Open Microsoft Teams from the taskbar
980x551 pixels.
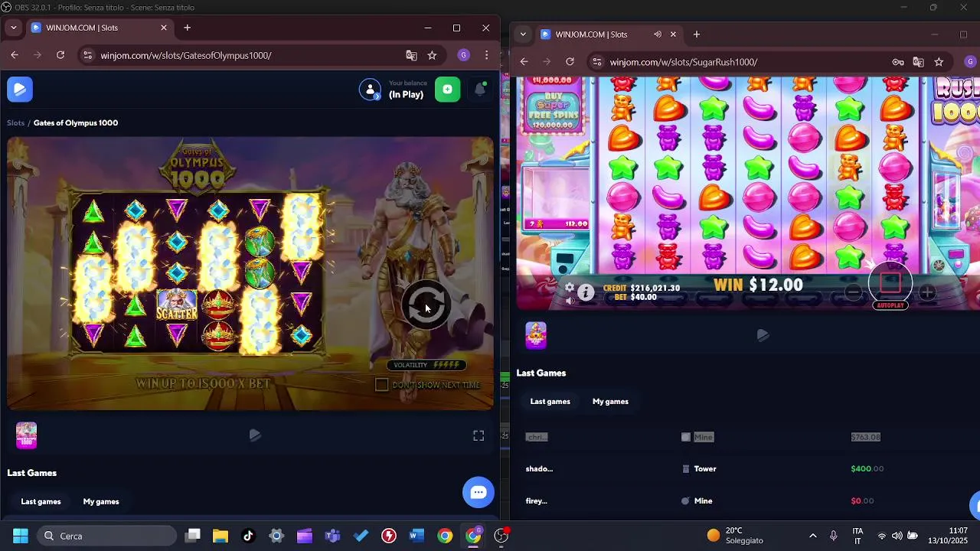(x=332, y=536)
